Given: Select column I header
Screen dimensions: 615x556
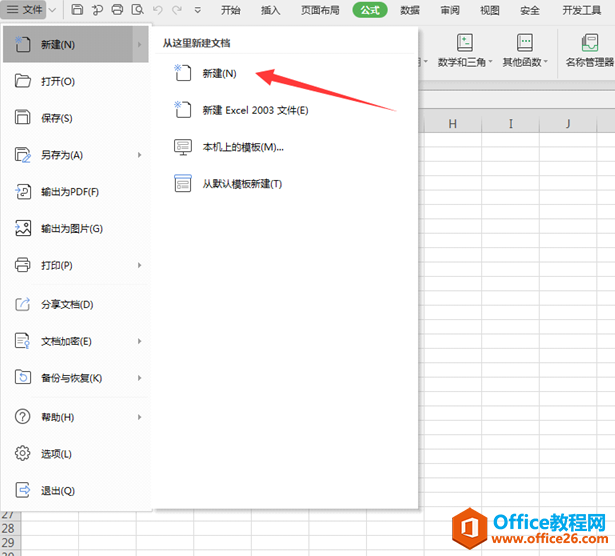Looking at the screenshot, I should coord(511,124).
